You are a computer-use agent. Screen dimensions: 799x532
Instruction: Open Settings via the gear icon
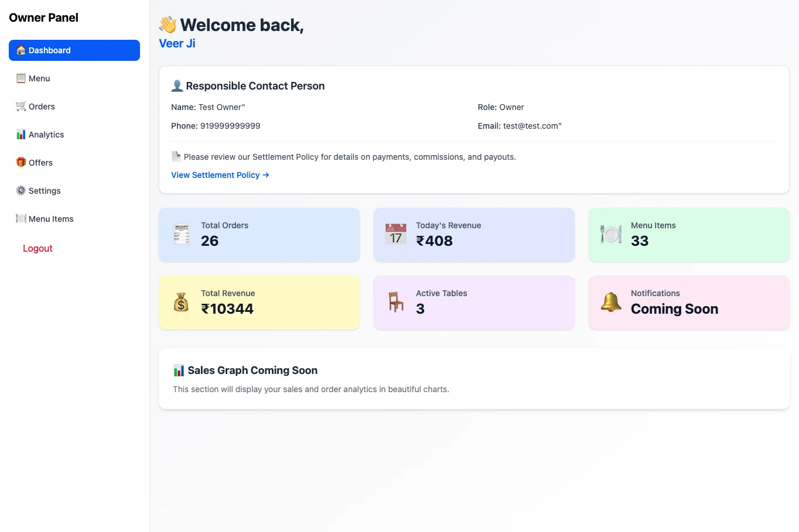click(21, 190)
